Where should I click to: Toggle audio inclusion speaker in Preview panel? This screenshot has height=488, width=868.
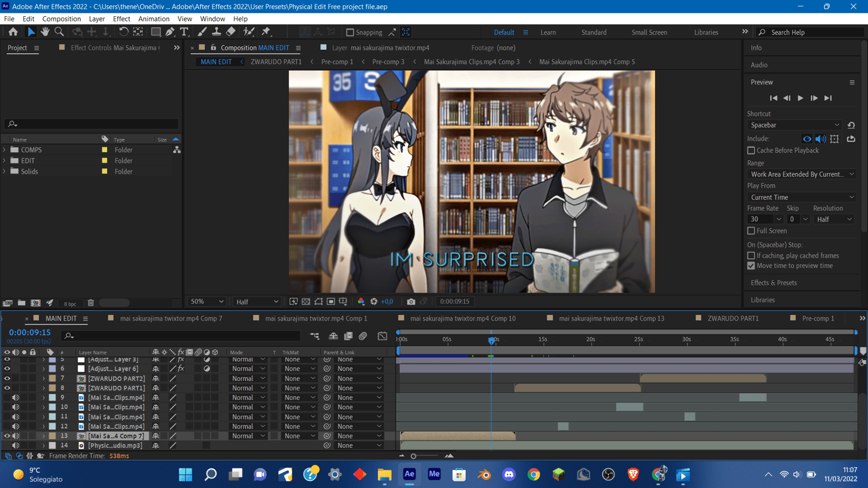pos(821,139)
